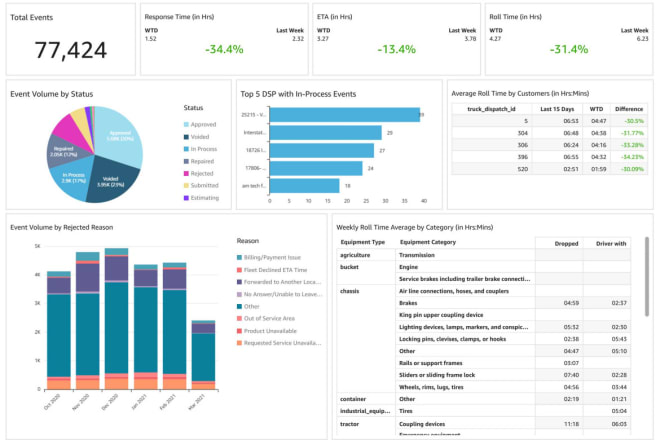Click the Fleet Declined ETA Time legend item
The height and width of the screenshot is (440, 660).
tap(272, 270)
